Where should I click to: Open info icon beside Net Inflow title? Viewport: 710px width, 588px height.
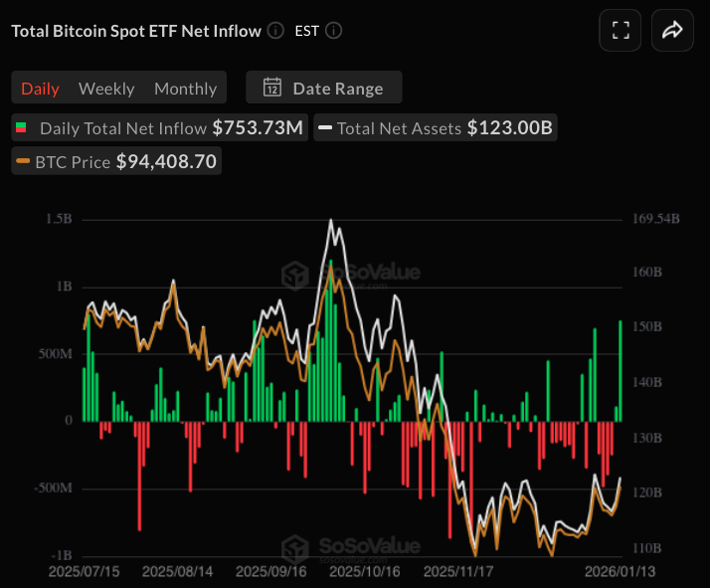275,31
